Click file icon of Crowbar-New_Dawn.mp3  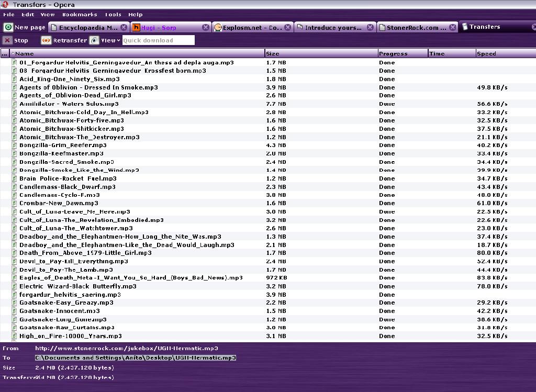(14, 203)
